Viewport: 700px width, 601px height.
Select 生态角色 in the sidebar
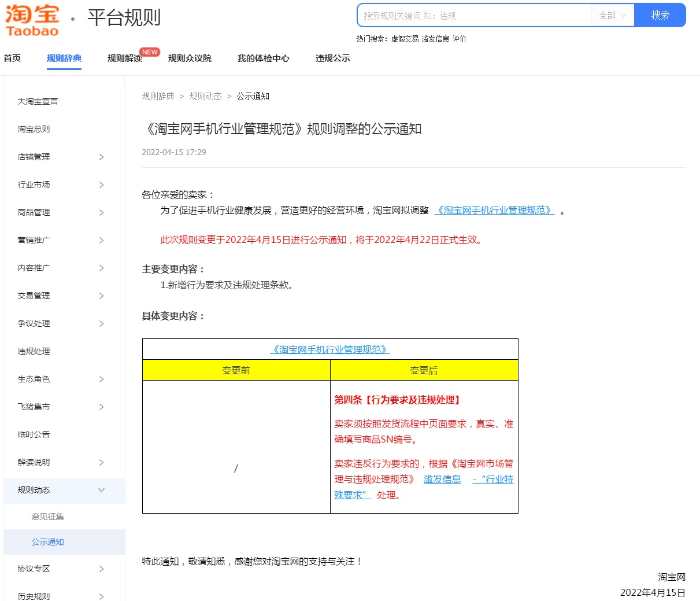(34, 379)
